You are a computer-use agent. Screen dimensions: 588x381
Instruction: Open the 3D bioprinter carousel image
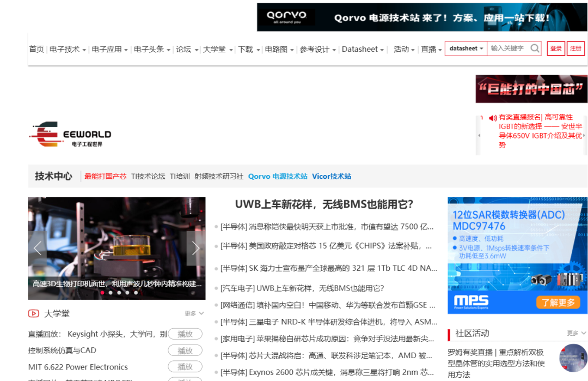tap(117, 248)
